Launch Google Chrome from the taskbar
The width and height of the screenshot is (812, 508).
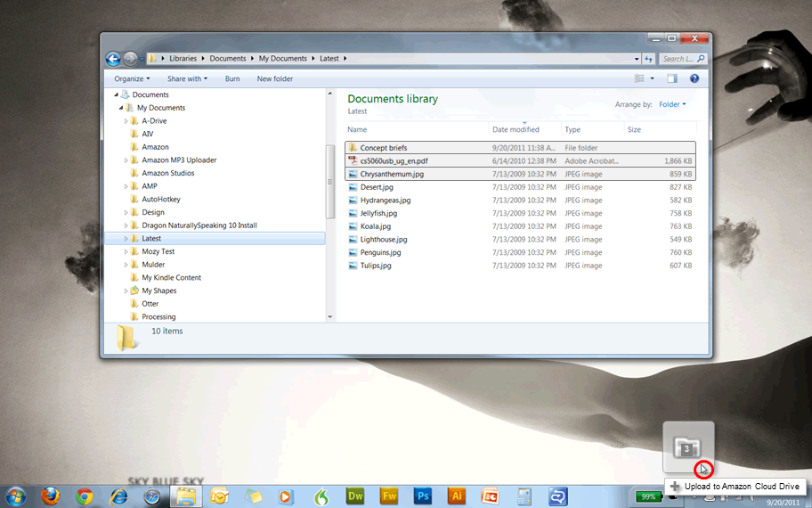tap(85, 496)
